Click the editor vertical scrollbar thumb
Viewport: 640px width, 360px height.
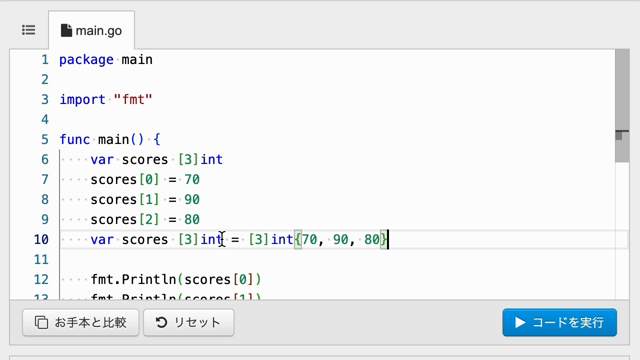pos(622,106)
